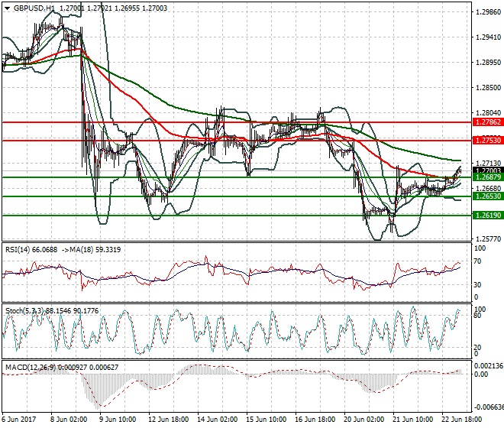504x428 pixels.
Task: Click the 1.25770 value on price scale
Action: pyautogui.click(x=486, y=239)
